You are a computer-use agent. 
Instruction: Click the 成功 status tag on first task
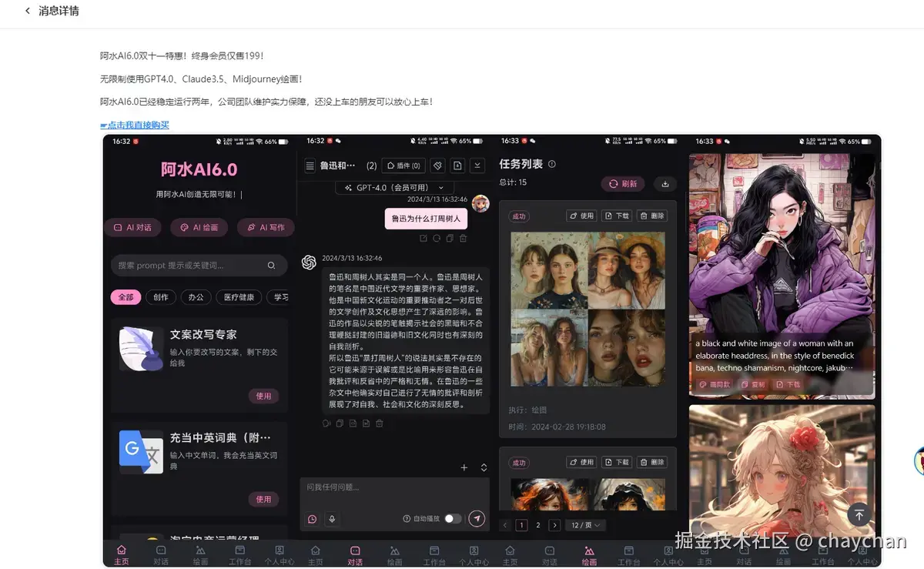coord(519,216)
